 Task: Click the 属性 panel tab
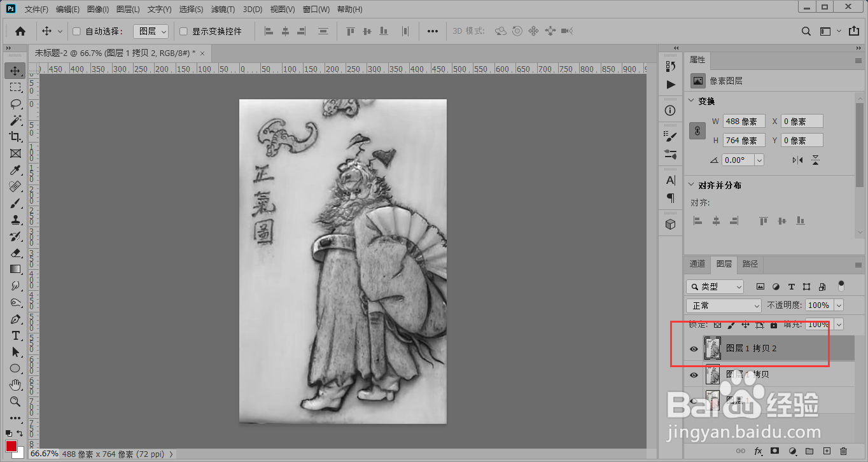697,60
